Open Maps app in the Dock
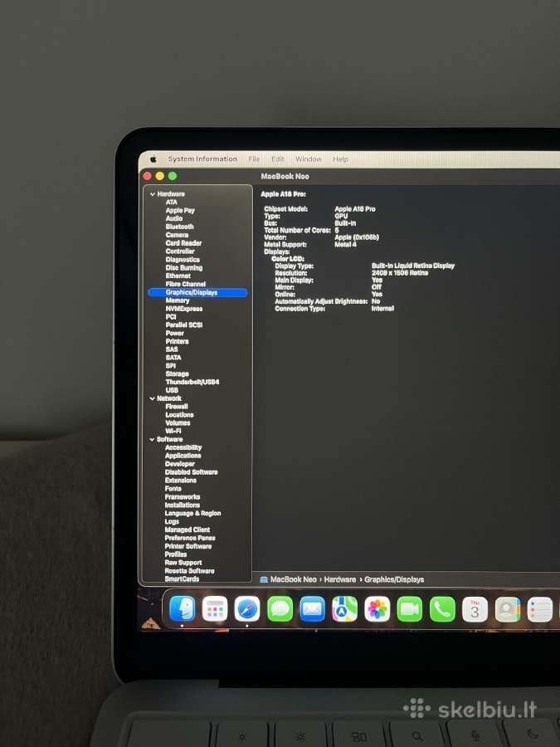Viewport: 560px width, 747px height. point(345,608)
